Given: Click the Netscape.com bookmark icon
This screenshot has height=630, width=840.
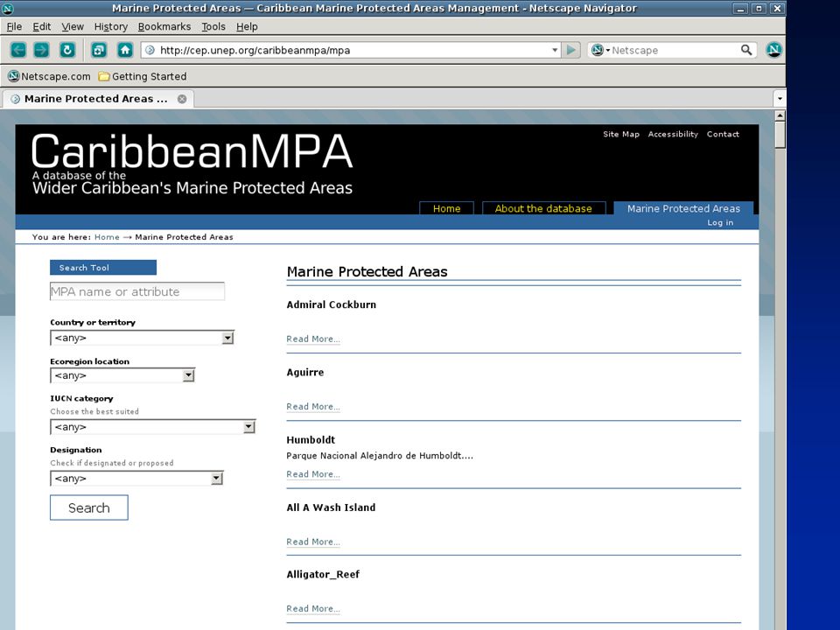Looking at the screenshot, I should (x=14, y=76).
